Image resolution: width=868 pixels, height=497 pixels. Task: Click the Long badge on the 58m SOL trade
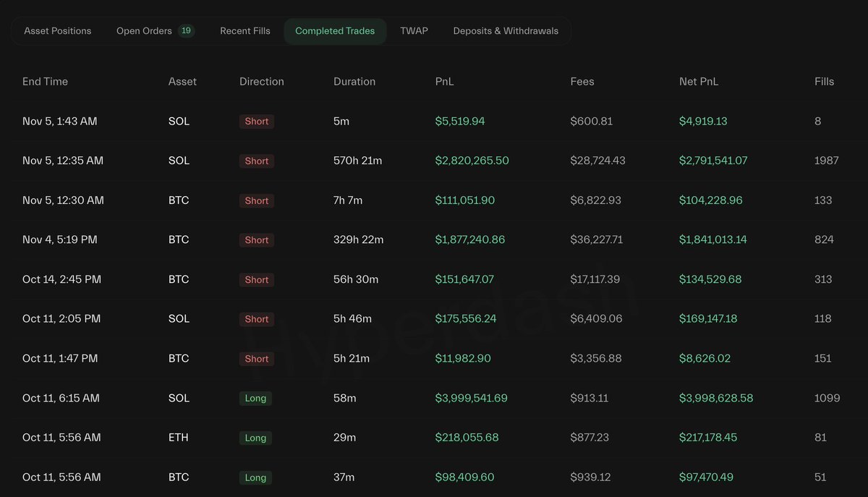pyautogui.click(x=255, y=398)
